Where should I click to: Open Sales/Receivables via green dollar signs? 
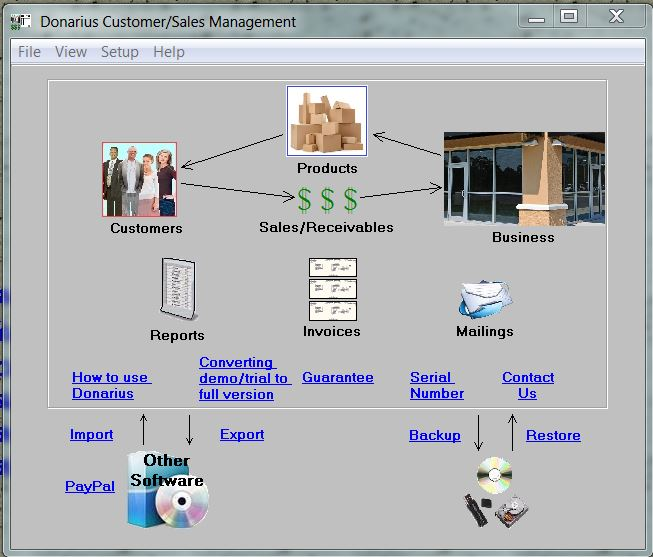(327, 200)
